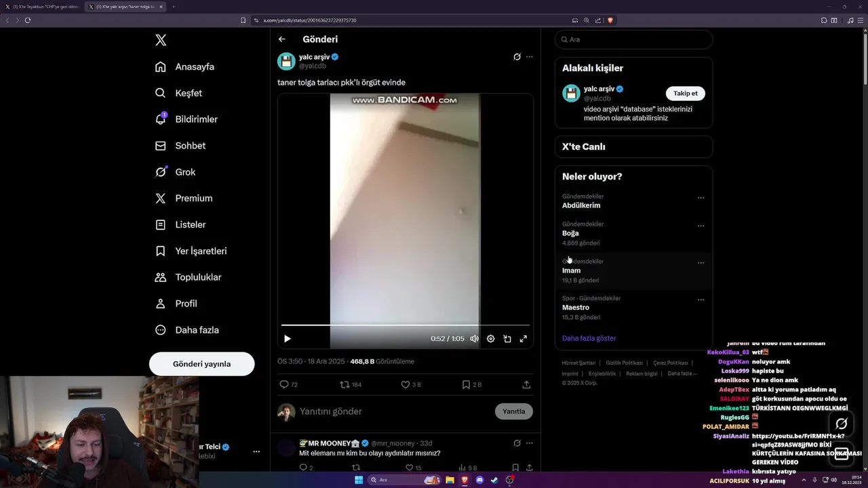The height and width of the screenshot is (488, 868).
Task: Open the Boğa trending topic
Action: coord(570,233)
